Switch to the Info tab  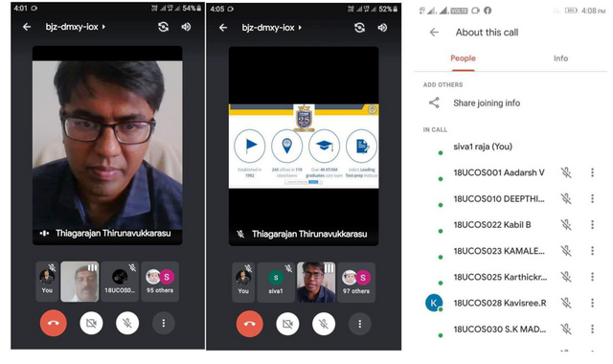point(560,58)
